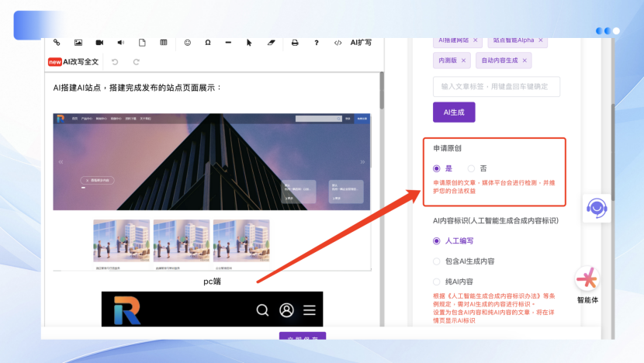
Task: Click the insert link icon in toolbar
Action: point(57,43)
